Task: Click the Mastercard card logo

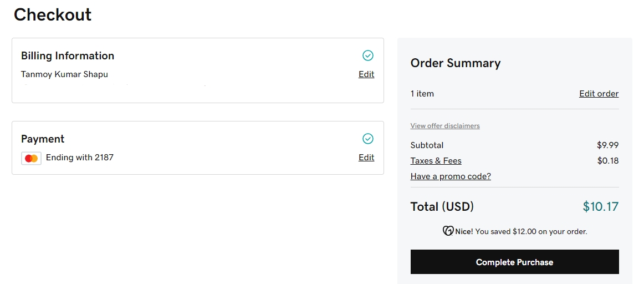Action: [x=32, y=158]
